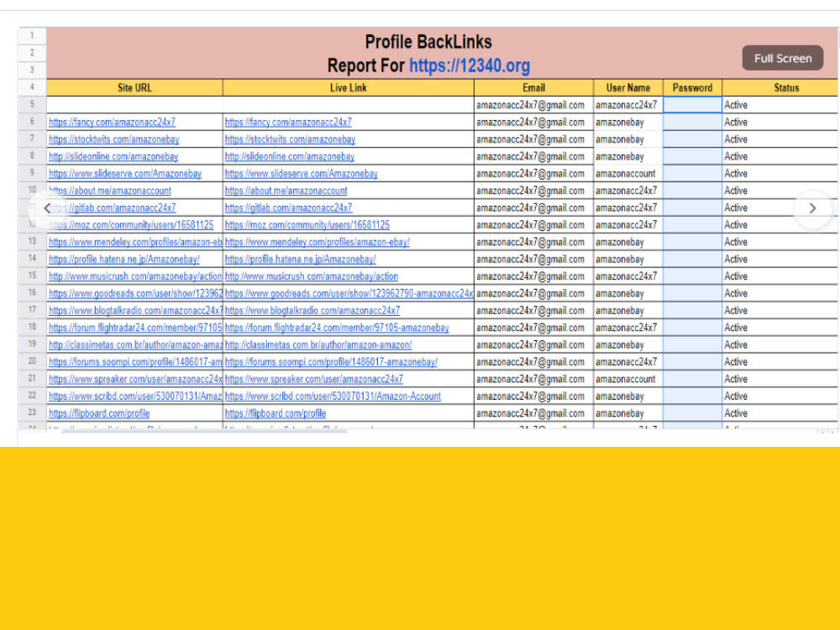Select Active status in row 5
The width and height of the screenshot is (840, 630).
(780, 105)
